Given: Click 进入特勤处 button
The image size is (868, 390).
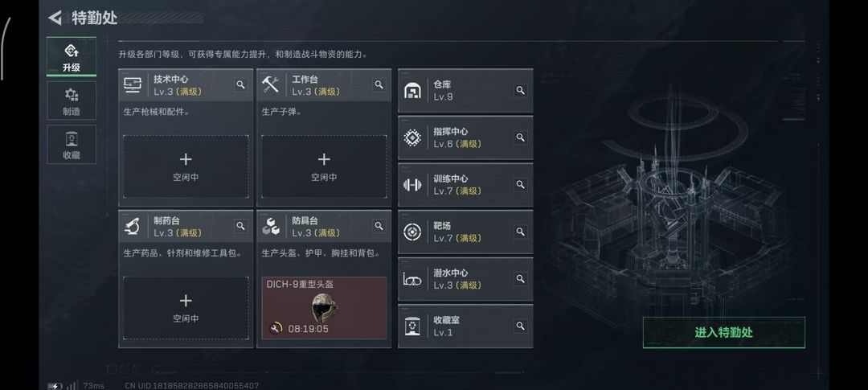Looking at the screenshot, I should [x=723, y=332].
